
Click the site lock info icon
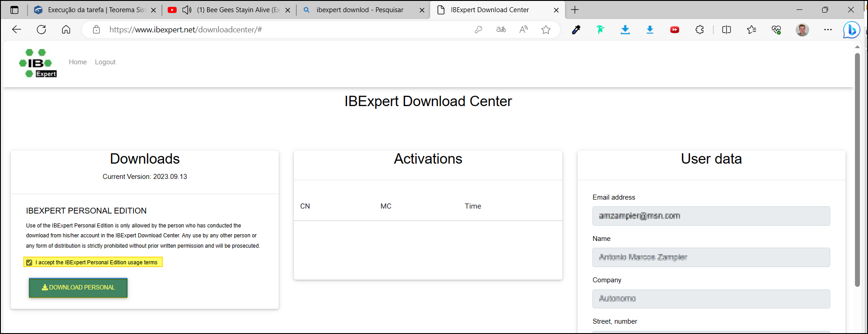click(96, 30)
